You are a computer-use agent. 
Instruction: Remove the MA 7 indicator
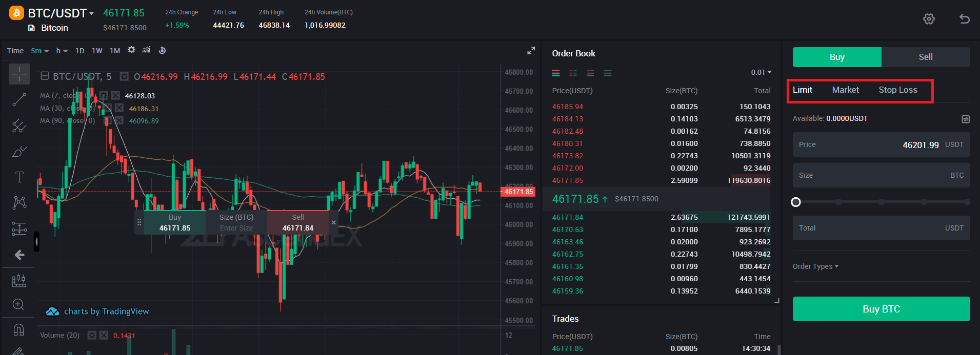pyautogui.click(x=115, y=95)
